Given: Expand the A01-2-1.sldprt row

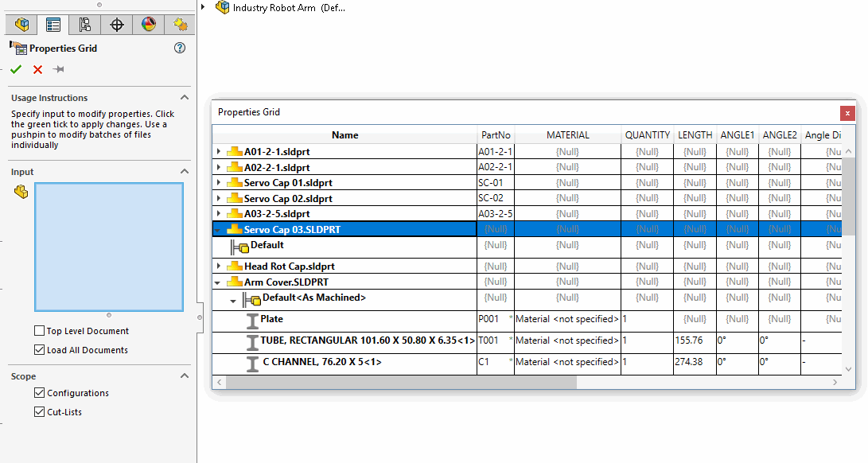Looking at the screenshot, I should pyautogui.click(x=219, y=151).
